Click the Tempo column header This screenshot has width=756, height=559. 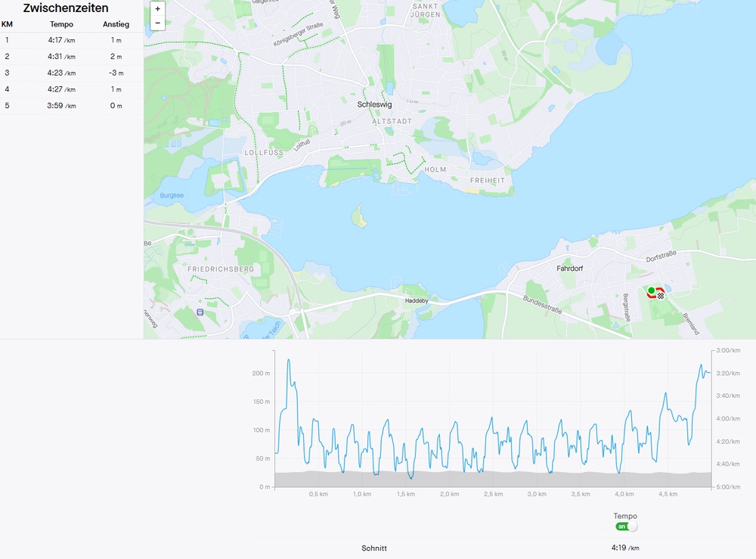[x=61, y=24]
